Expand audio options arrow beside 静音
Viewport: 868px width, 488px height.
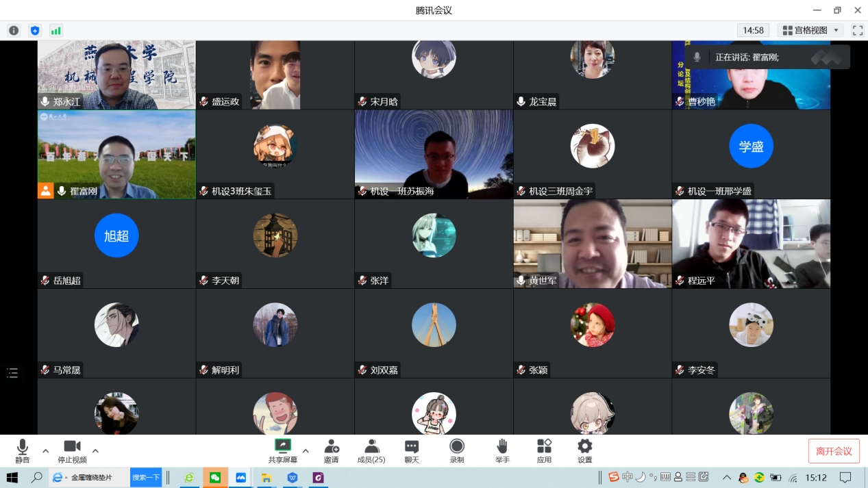(46, 451)
